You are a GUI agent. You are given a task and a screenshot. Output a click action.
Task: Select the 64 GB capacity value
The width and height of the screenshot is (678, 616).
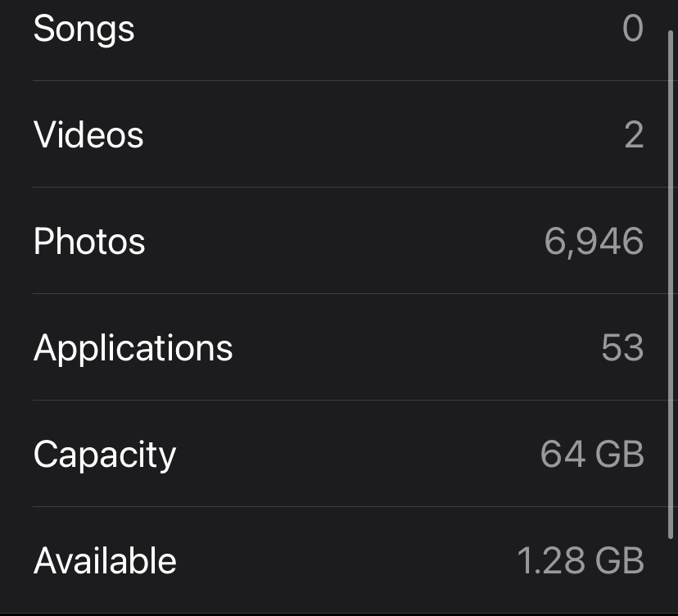click(592, 454)
